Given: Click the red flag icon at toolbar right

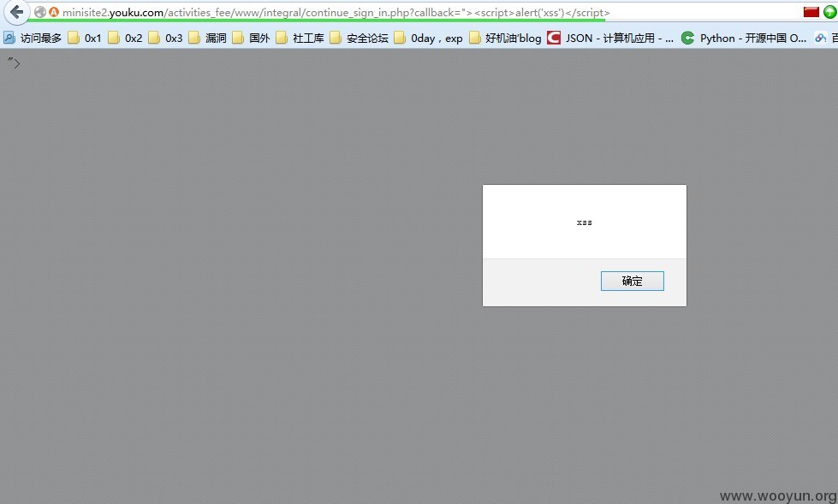Looking at the screenshot, I should click(x=811, y=12).
